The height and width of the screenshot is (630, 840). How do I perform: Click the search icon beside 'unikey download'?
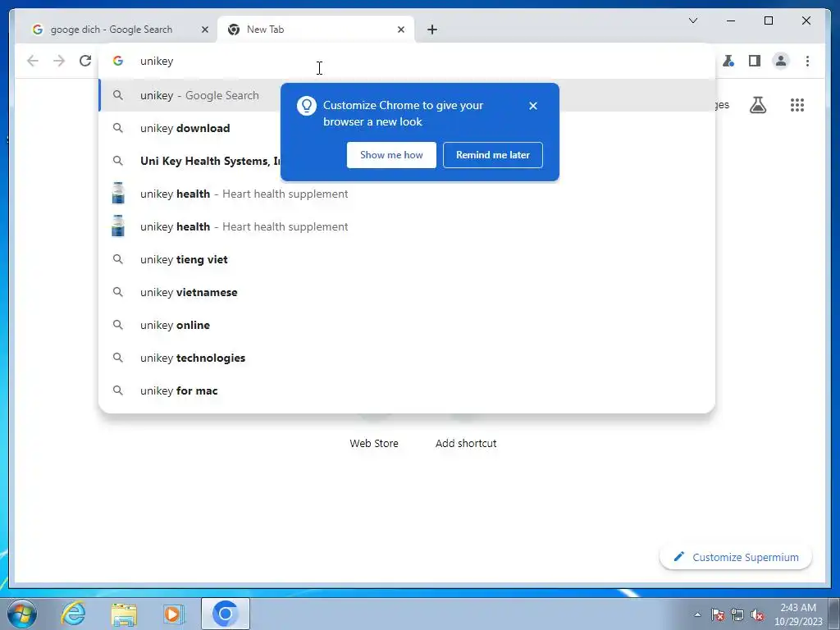[x=118, y=128]
